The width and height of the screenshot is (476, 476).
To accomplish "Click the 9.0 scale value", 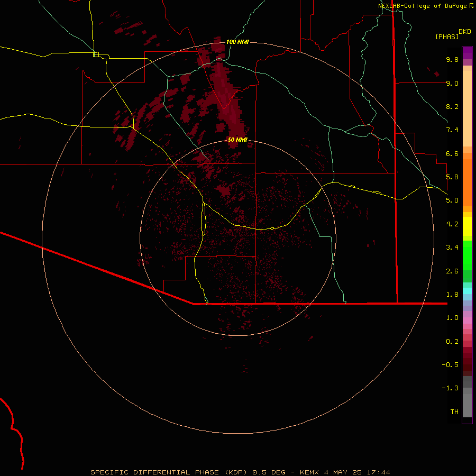I will click(452, 83).
